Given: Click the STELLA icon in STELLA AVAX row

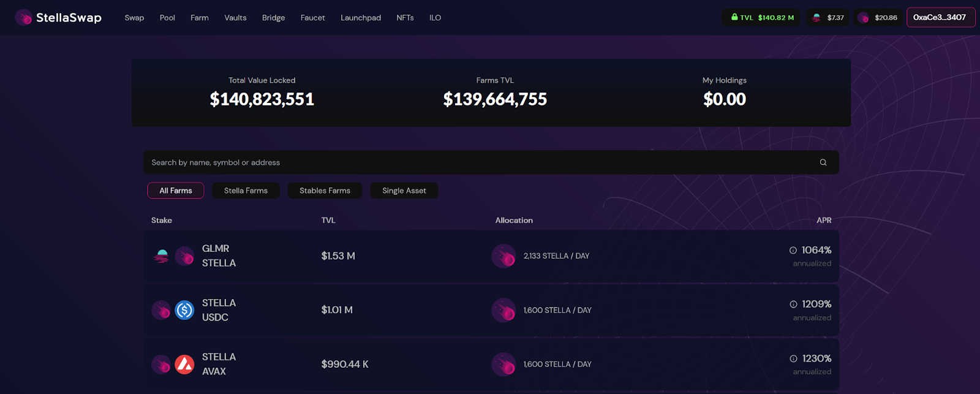Looking at the screenshot, I should point(161,365).
